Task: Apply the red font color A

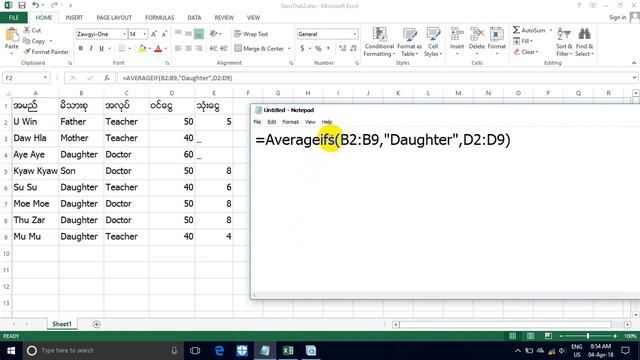Action: click(158, 49)
